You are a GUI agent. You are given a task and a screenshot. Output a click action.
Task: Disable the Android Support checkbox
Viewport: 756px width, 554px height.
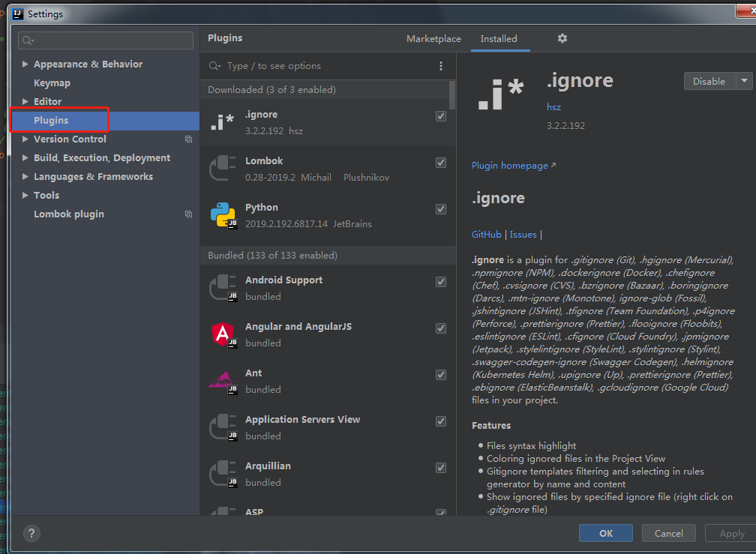tap(440, 282)
